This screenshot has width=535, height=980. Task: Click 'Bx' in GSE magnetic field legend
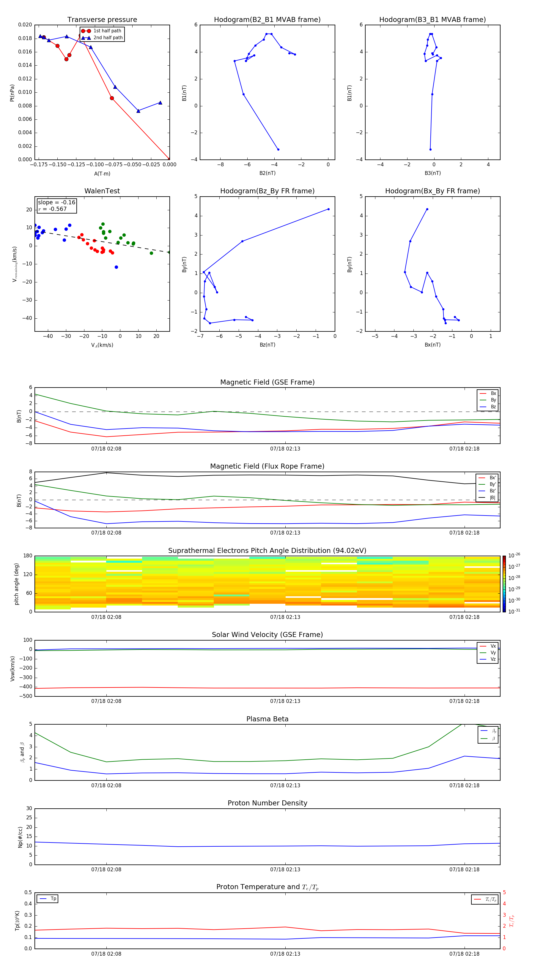488,393
